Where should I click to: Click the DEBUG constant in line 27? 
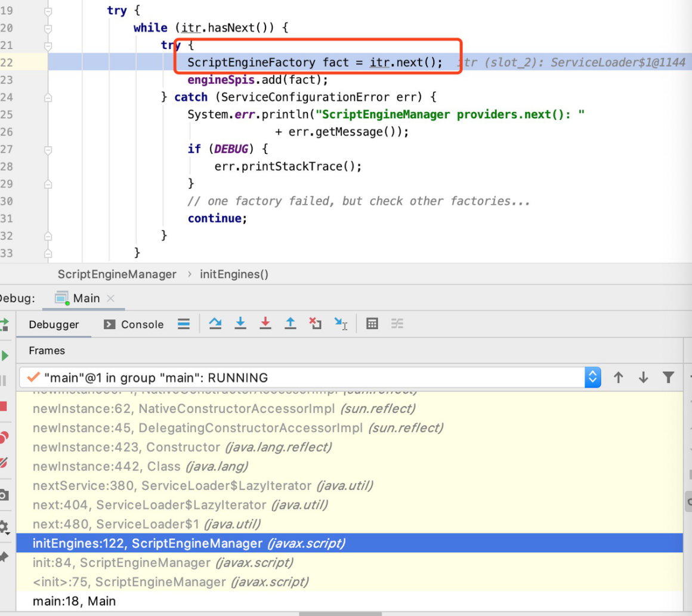(231, 149)
